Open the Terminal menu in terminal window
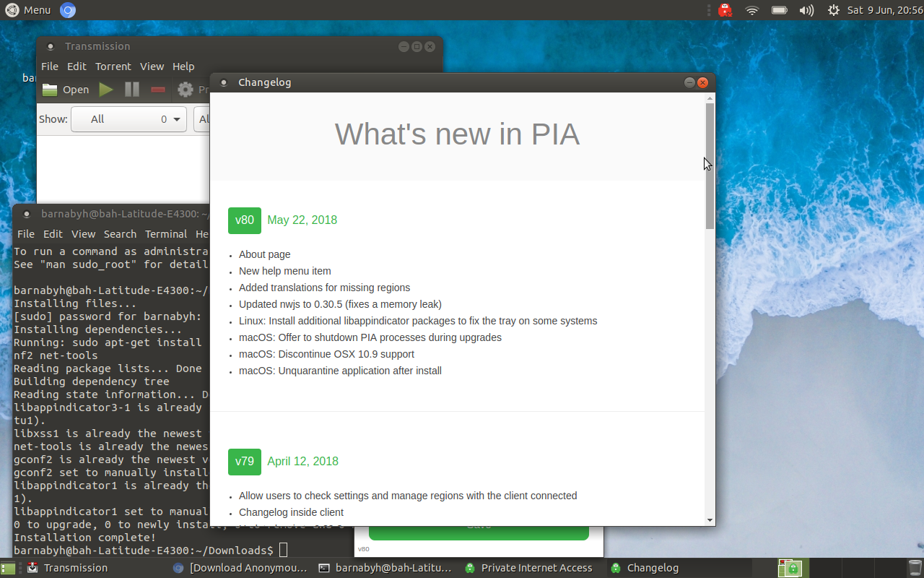 click(x=166, y=234)
